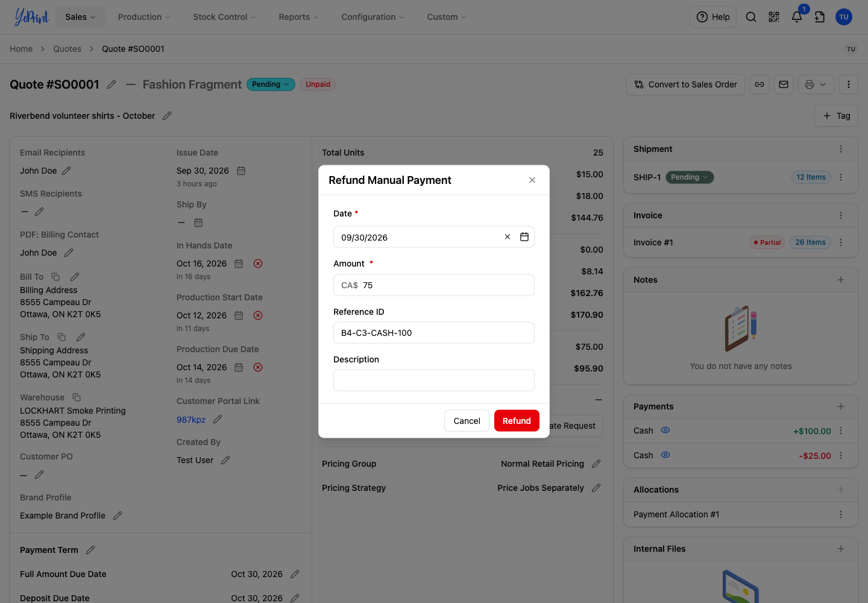
Task: Clear the date field with X icon
Action: point(508,237)
